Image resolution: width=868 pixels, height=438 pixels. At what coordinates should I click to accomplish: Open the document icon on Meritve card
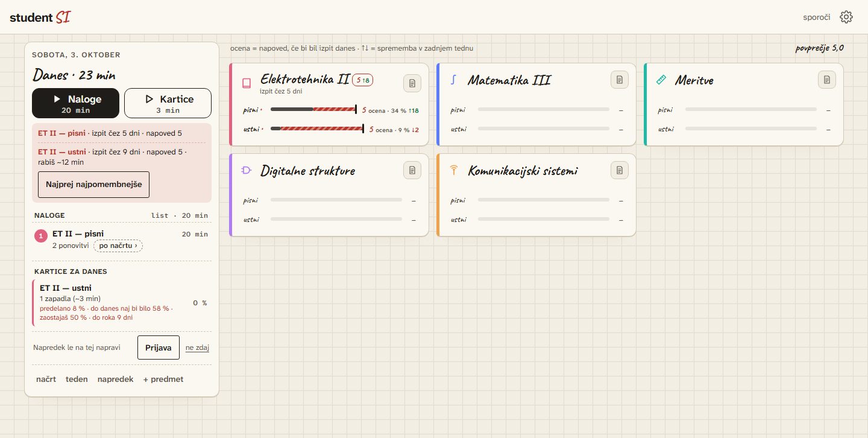tap(827, 80)
